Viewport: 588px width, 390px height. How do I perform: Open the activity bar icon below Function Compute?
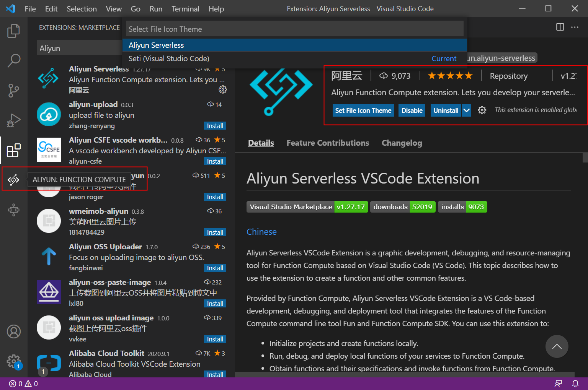(x=14, y=210)
